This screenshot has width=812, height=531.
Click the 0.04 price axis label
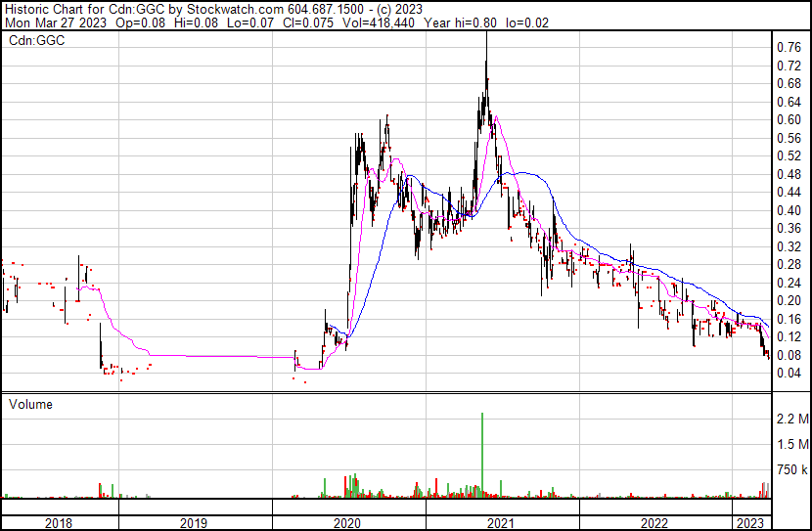(789, 373)
